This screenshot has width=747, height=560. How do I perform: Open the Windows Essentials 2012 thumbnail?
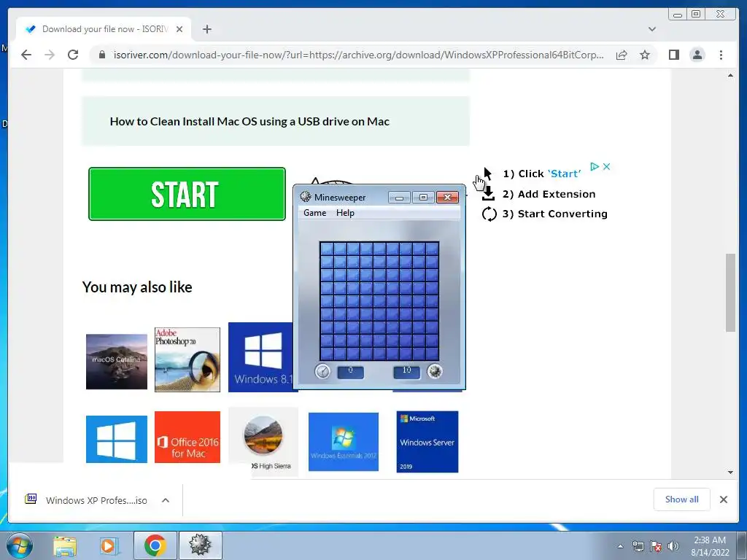click(x=344, y=442)
